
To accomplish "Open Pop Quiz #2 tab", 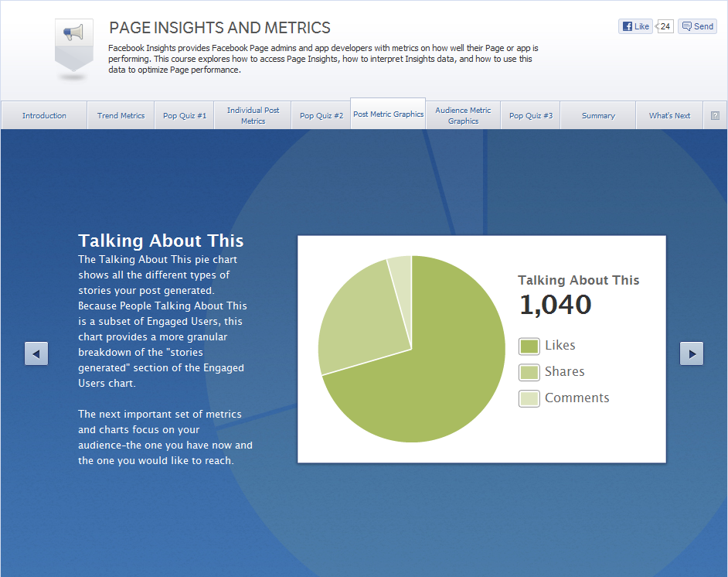I will pos(321,116).
